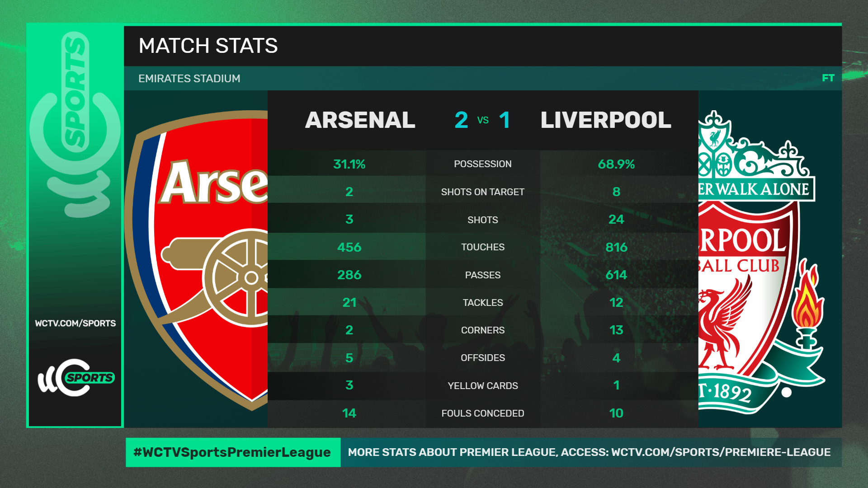Click the LIVERPOOL team name
Screen dimensions: 868x488
pos(606,120)
